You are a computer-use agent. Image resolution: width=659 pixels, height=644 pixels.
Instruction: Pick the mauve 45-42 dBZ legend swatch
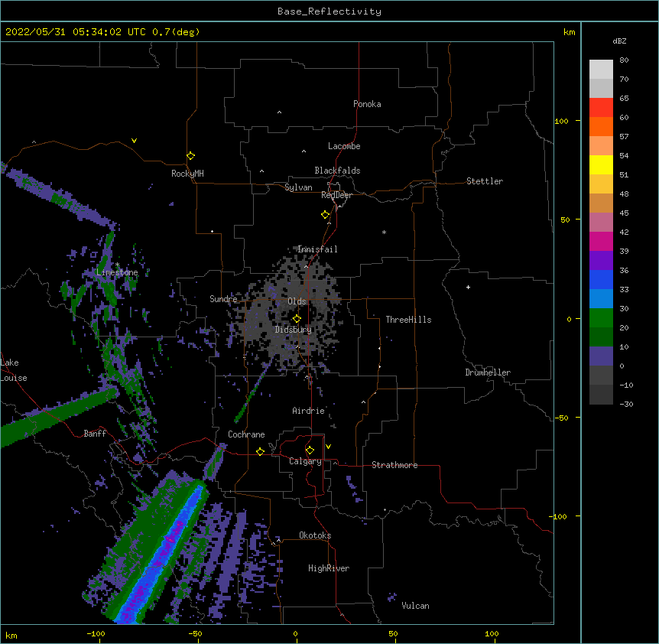(x=601, y=222)
